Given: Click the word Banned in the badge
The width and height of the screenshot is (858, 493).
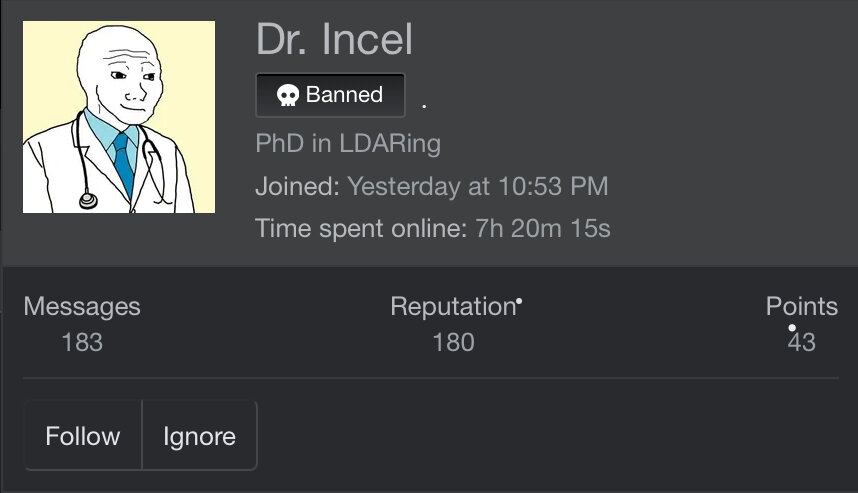Looking at the screenshot, I should coord(344,95).
